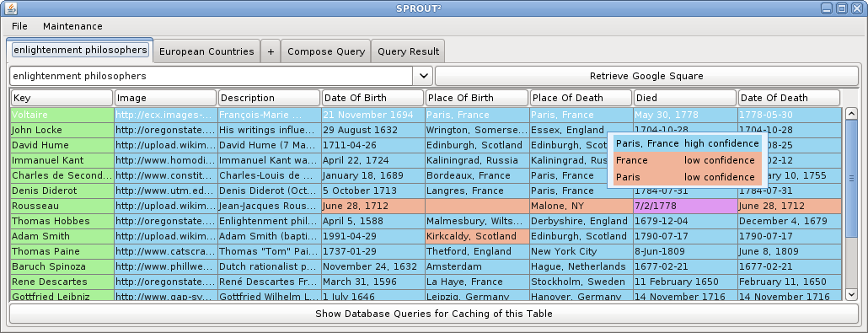Select the Adam Smith key cell

pos(62,236)
